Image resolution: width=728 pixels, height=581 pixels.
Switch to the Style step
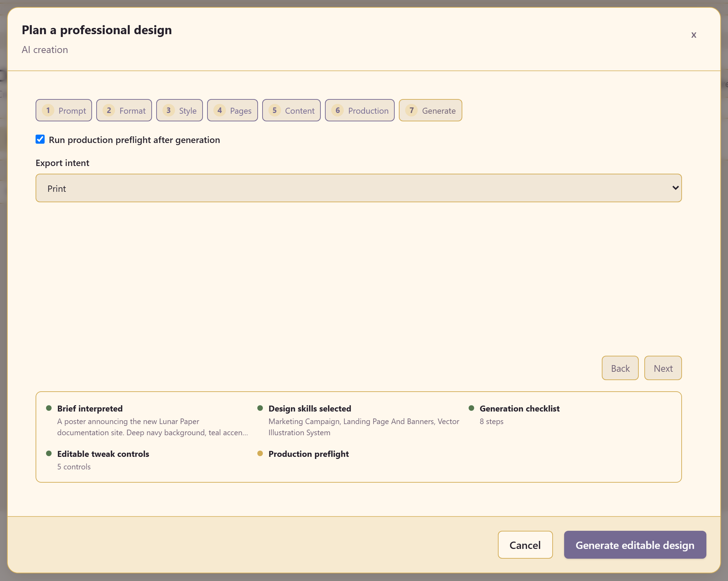pyautogui.click(x=180, y=110)
